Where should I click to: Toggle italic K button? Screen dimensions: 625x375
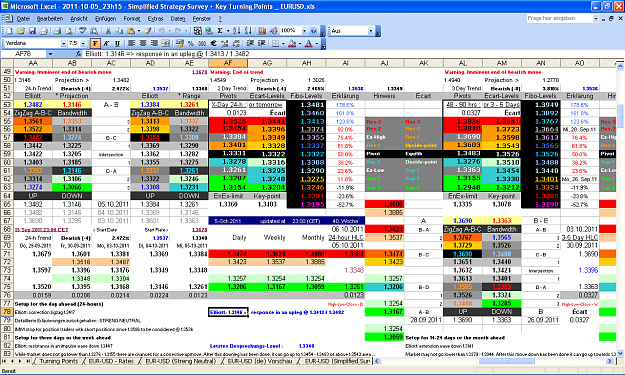click(106, 43)
